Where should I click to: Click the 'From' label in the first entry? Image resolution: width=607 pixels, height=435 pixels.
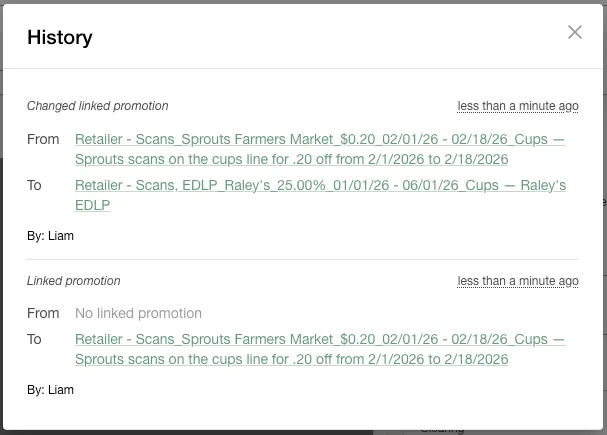(43, 139)
